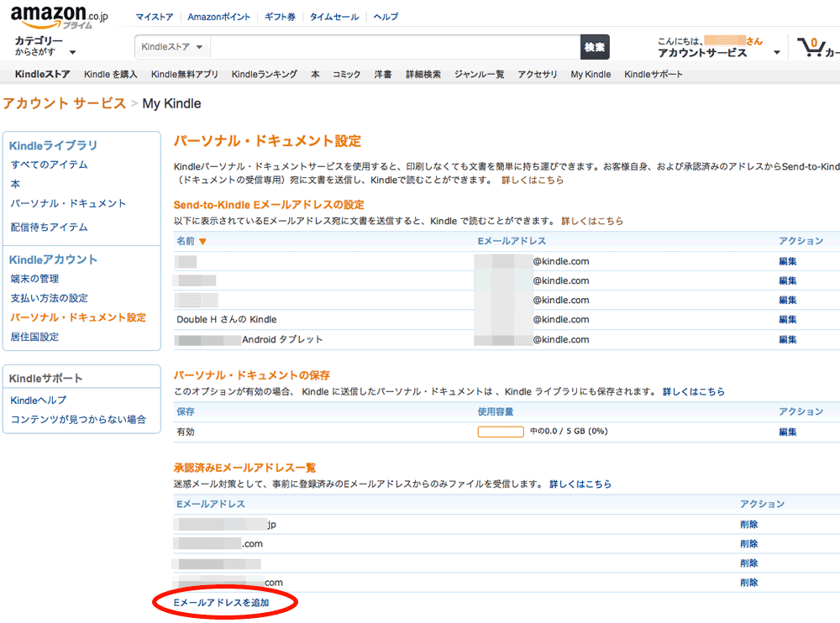Select Kindle を購入 nav item
The height and width of the screenshot is (623, 840).
click(110, 75)
